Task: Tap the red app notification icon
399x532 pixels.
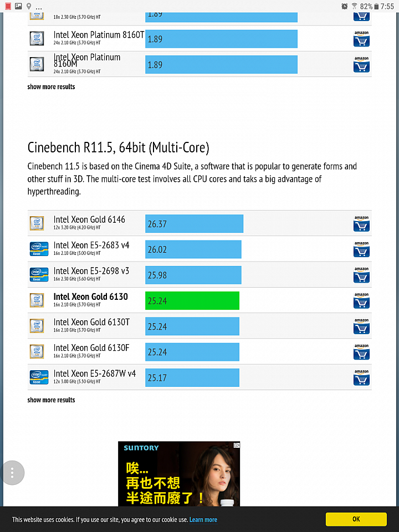Action: (8, 6)
